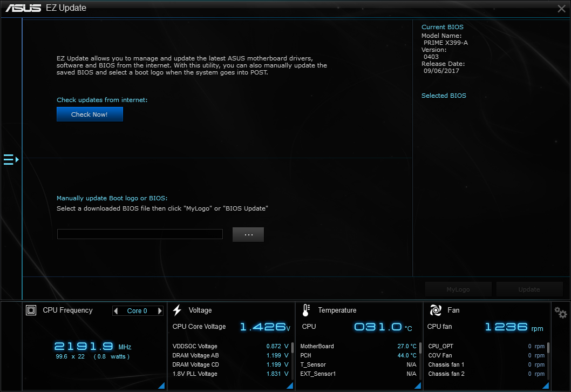Browse for a BIOS file with ellipsis button
The width and height of the screenshot is (571, 392).
click(248, 235)
